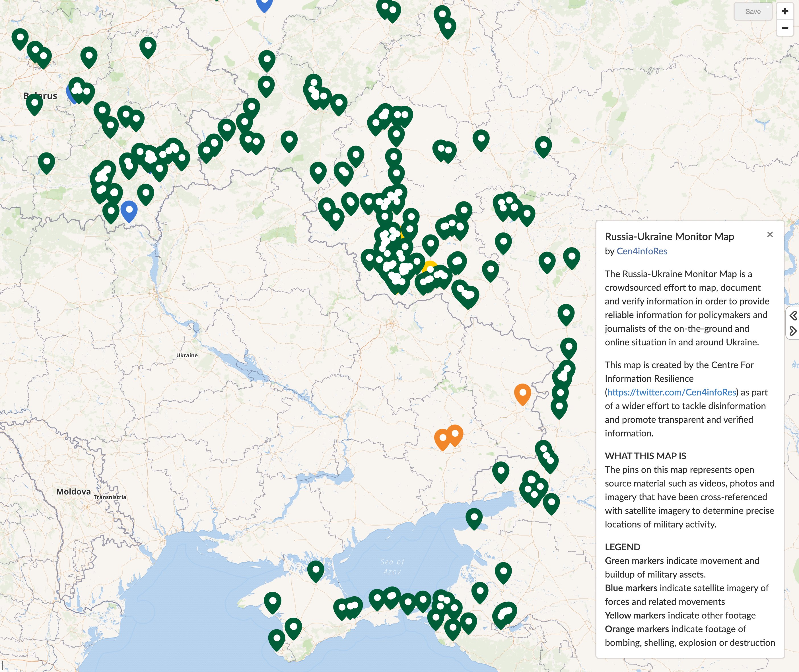
Task: Zoom in using the plus control
Action: point(784,11)
